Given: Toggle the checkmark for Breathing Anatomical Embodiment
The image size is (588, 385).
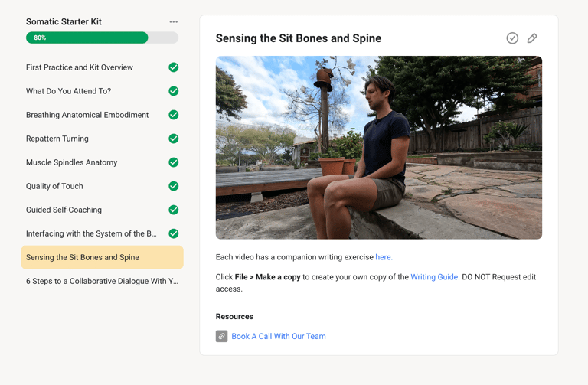Looking at the screenshot, I should click(x=173, y=115).
